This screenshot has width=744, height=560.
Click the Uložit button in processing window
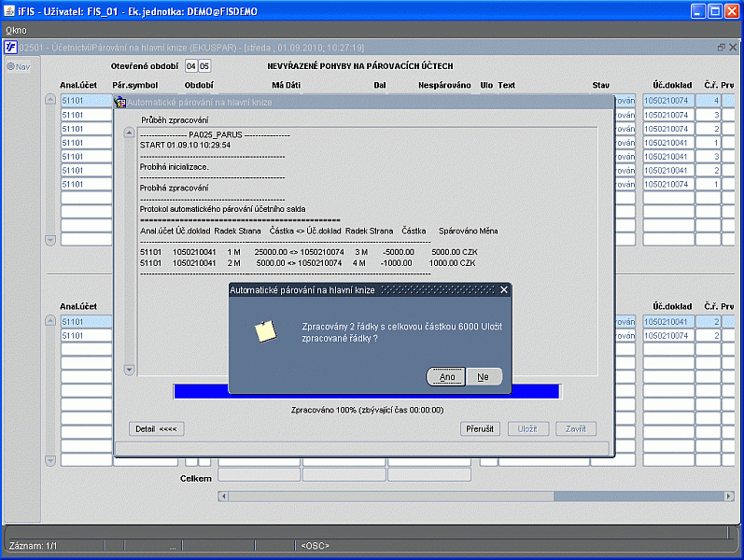[x=528, y=429]
